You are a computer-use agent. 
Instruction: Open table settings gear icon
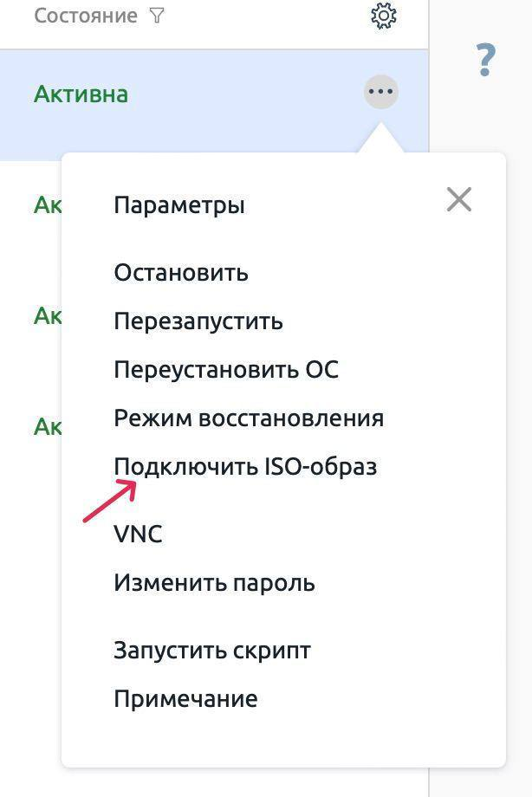point(383,16)
